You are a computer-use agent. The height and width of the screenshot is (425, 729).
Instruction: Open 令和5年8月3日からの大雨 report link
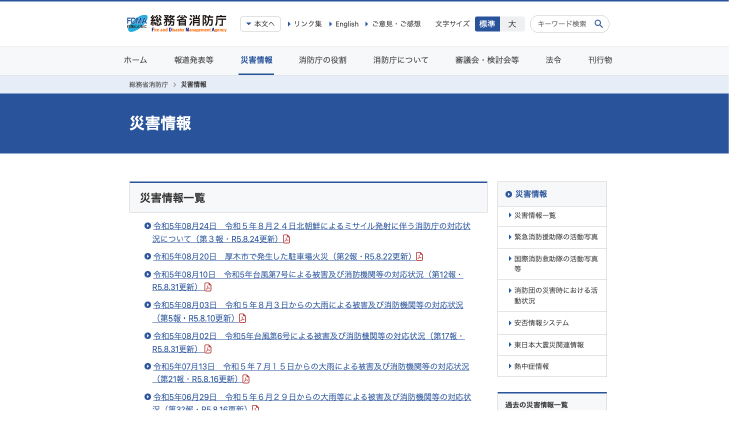click(x=308, y=311)
